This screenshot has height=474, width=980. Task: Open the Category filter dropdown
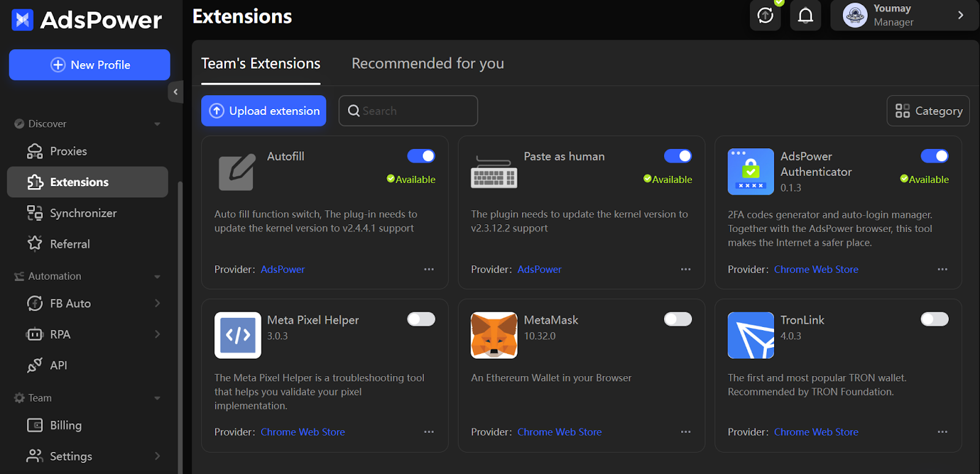pyautogui.click(x=928, y=111)
